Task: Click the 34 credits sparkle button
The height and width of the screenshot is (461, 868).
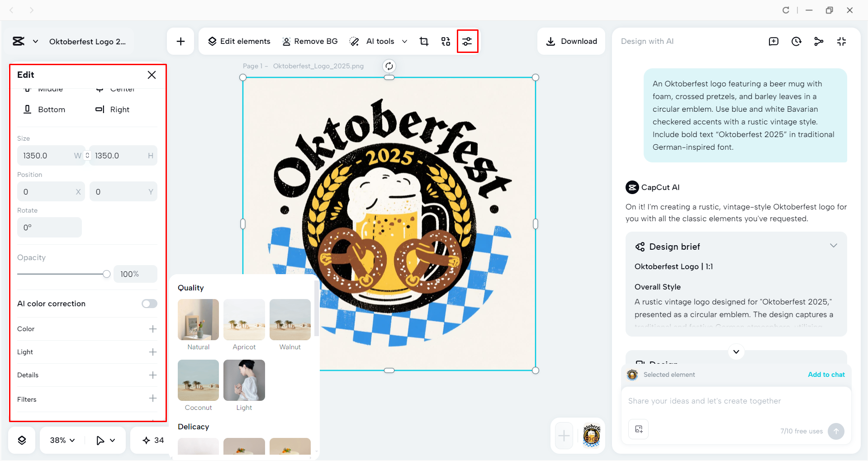Action: (x=153, y=440)
